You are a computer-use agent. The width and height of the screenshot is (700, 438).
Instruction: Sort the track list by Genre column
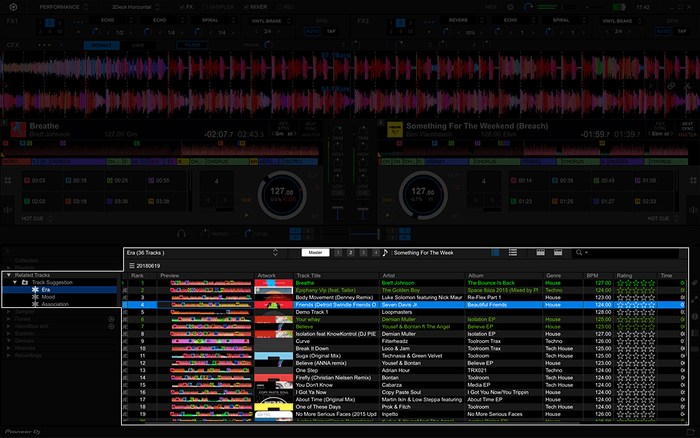click(553, 275)
